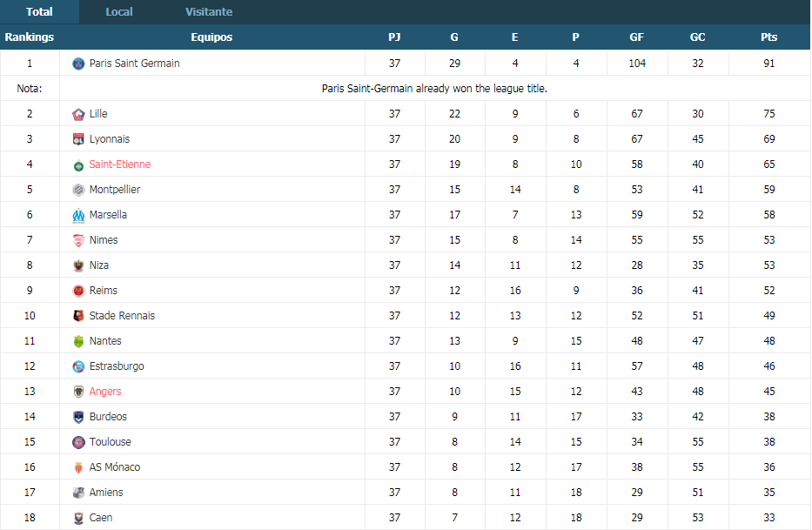
Task: Click the GF column header
Action: point(636,37)
